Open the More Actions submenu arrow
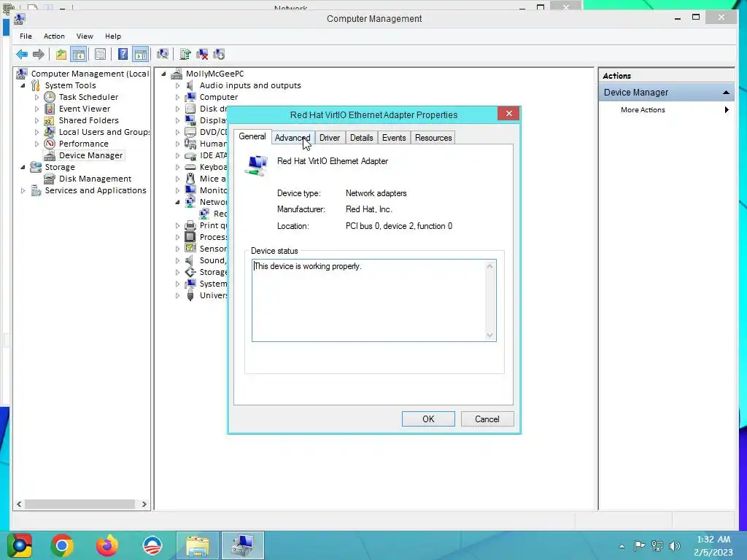 (727, 109)
